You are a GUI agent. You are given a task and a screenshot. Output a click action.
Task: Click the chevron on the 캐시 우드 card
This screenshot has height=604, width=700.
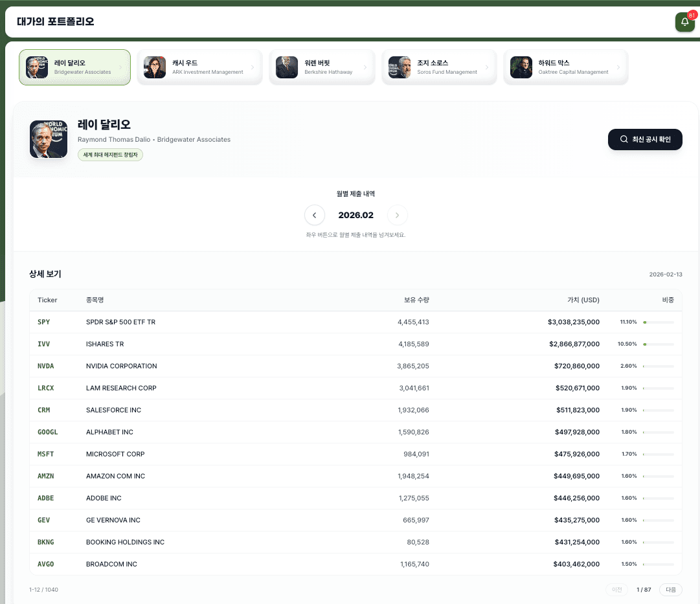point(253,67)
